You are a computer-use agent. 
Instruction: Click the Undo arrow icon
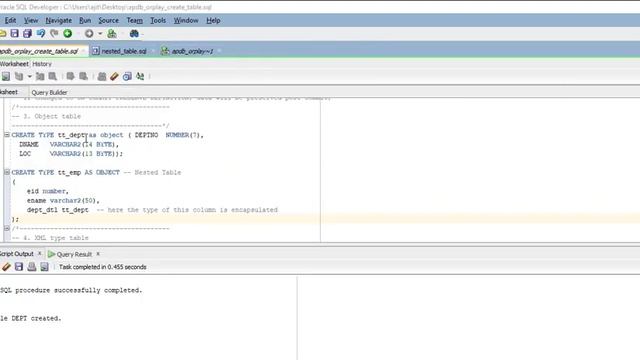coord(41,33)
